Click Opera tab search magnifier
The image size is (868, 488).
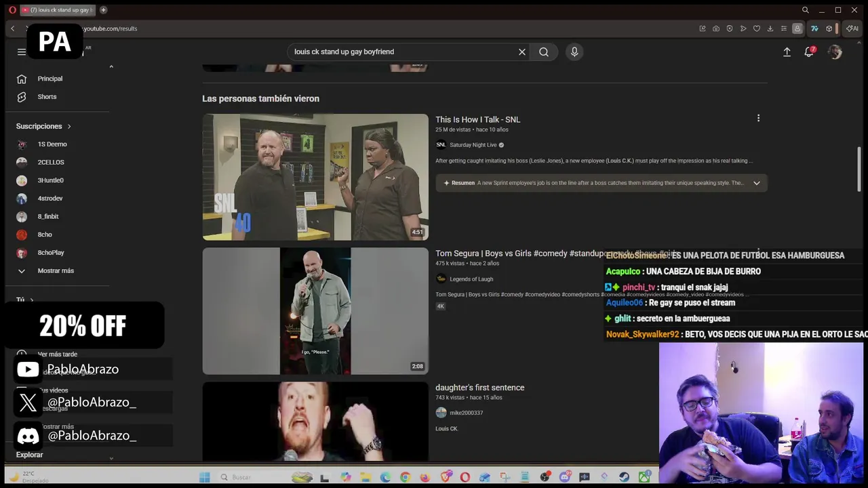click(x=805, y=10)
